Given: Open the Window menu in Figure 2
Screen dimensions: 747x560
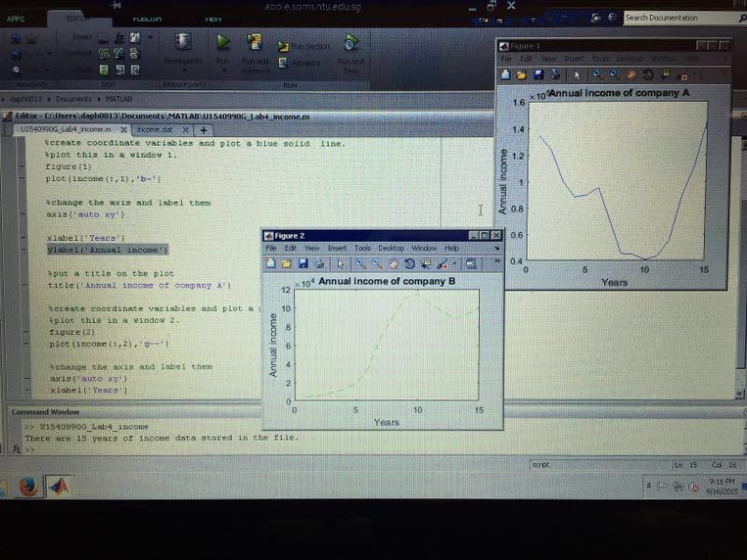Looking at the screenshot, I should coord(424,248).
